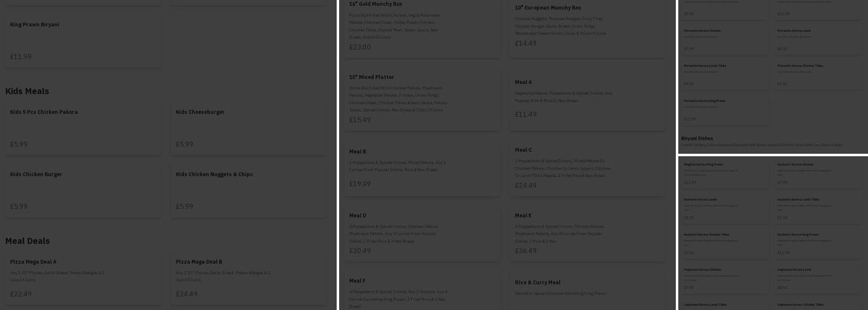
Task: Select Meal E for £36.49
Action: click(x=587, y=233)
